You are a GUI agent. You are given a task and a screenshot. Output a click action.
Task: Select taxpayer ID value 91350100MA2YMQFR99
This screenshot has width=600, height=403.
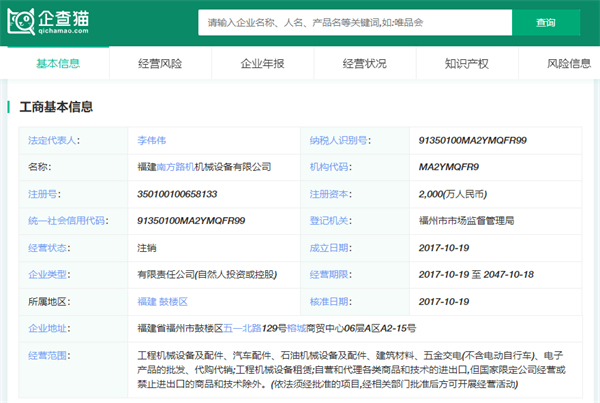click(473, 140)
